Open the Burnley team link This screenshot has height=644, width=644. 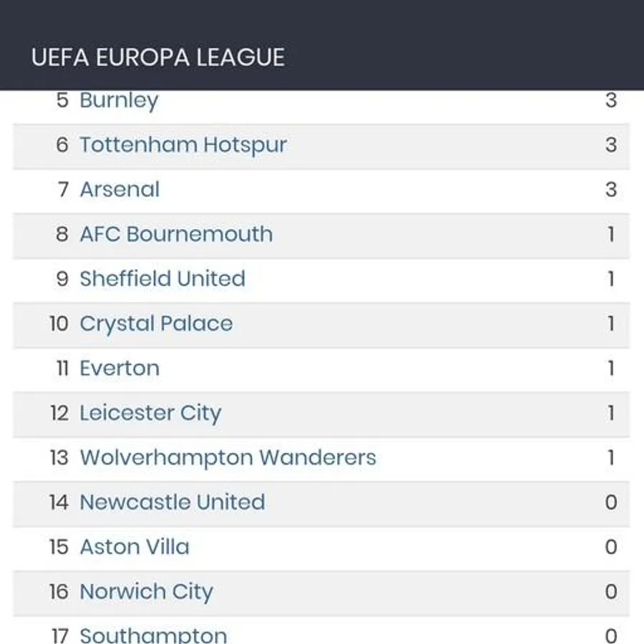pos(119,100)
